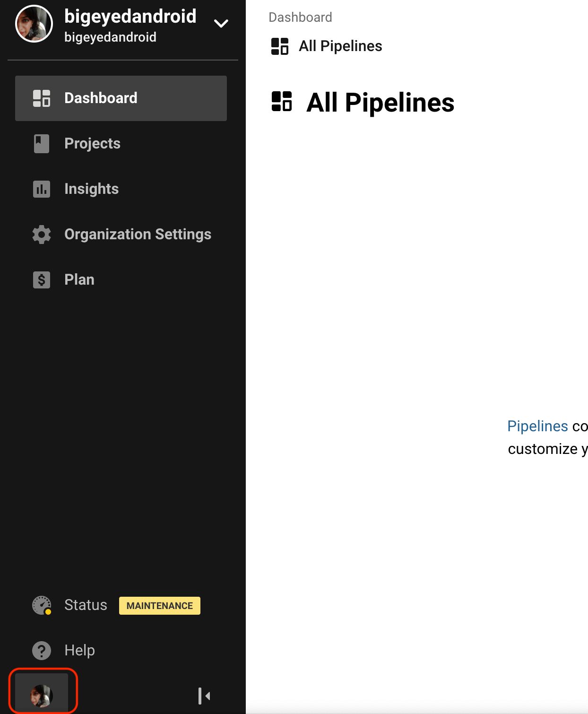Click the Projects bookmark icon
Viewport: 588px width, 714px height.
[42, 144]
